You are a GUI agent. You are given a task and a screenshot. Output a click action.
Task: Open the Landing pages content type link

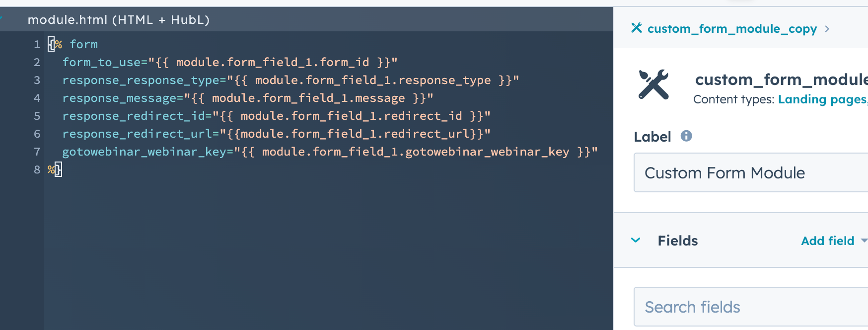tap(821, 99)
